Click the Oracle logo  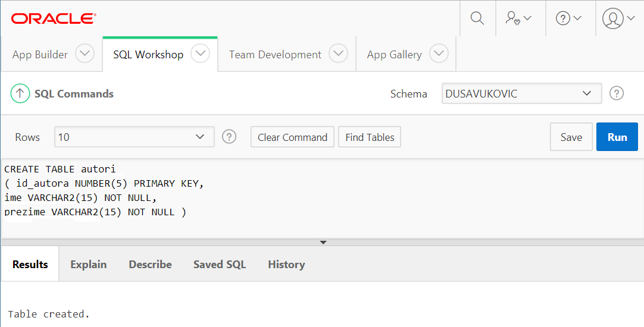pos(54,18)
